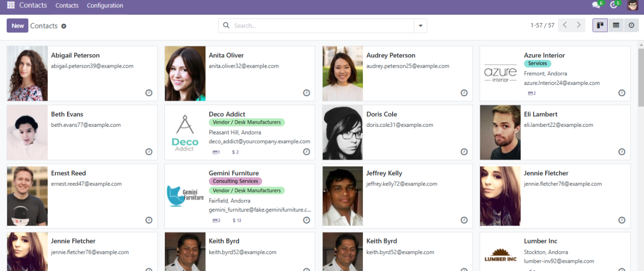Expand the search options dropdown arrow
Screen dimensions: 644x271
[420, 26]
